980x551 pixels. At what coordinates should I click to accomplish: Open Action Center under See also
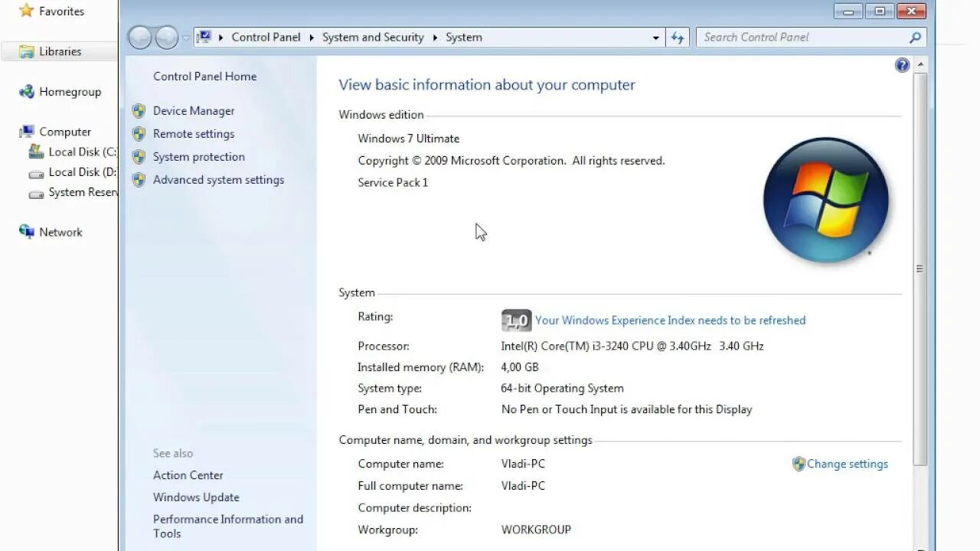tap(188, 475)
